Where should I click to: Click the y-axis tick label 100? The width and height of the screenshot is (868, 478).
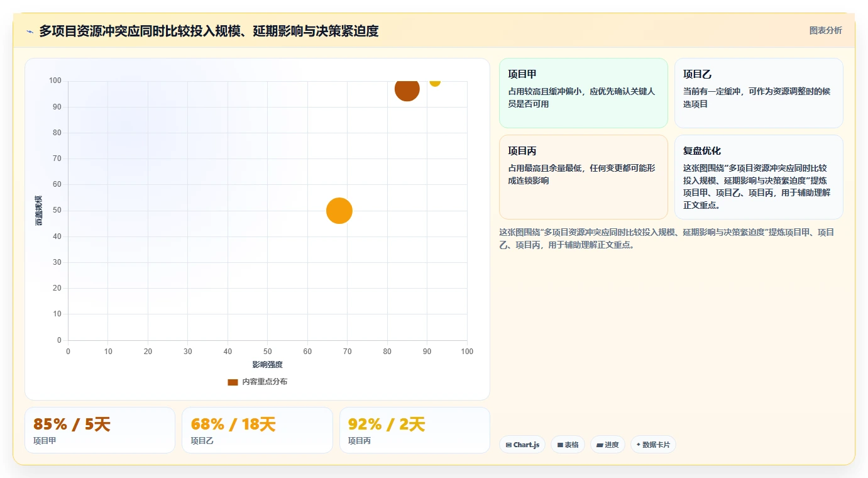55,81
